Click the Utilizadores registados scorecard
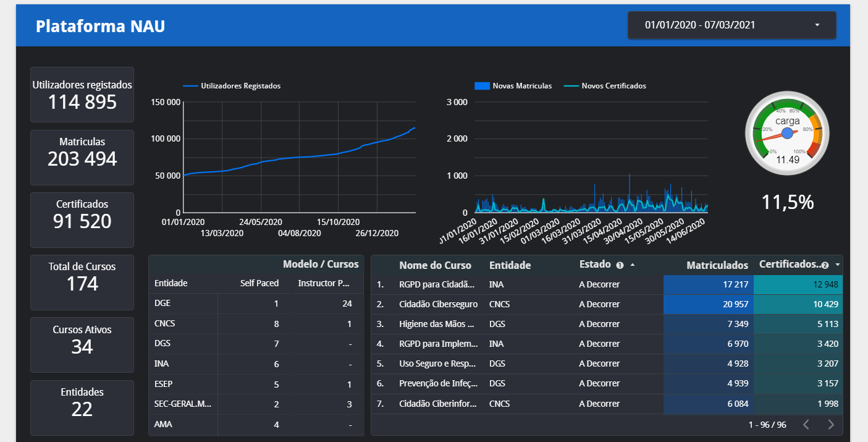868x442 pixels. pyautogui.click(x=82, y=95)
